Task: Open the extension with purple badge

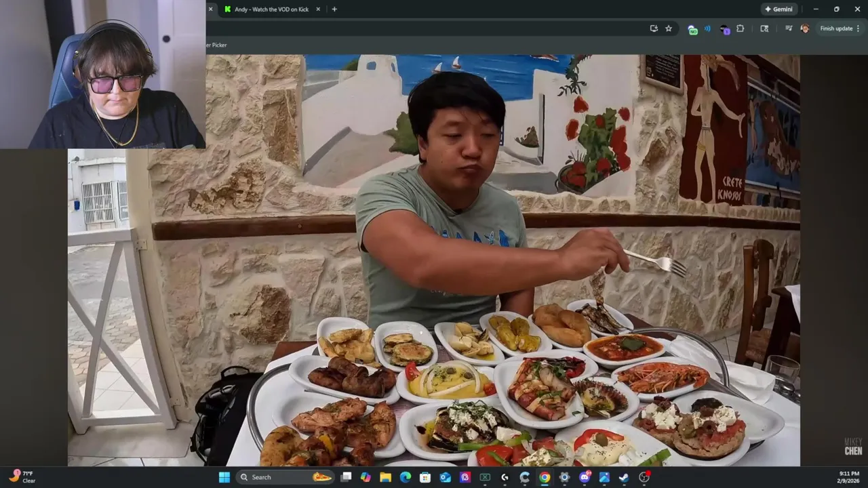Action: point(724,29)
